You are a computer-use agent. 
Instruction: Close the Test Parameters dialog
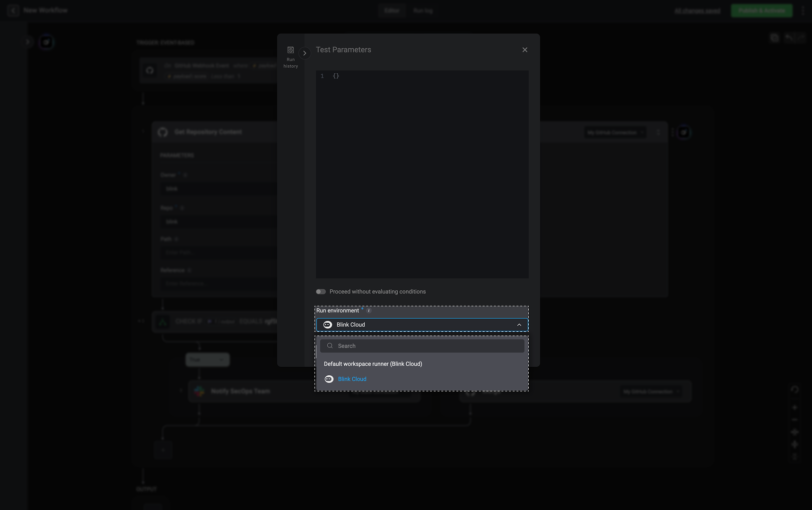coord(524,50)
